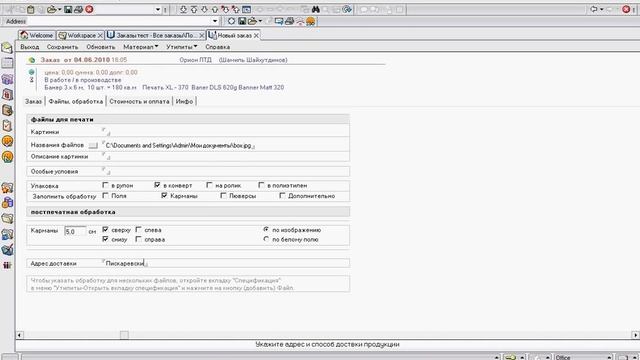
Task: Close the 'Новый заказ' tab
Action: tap(256, 36)
